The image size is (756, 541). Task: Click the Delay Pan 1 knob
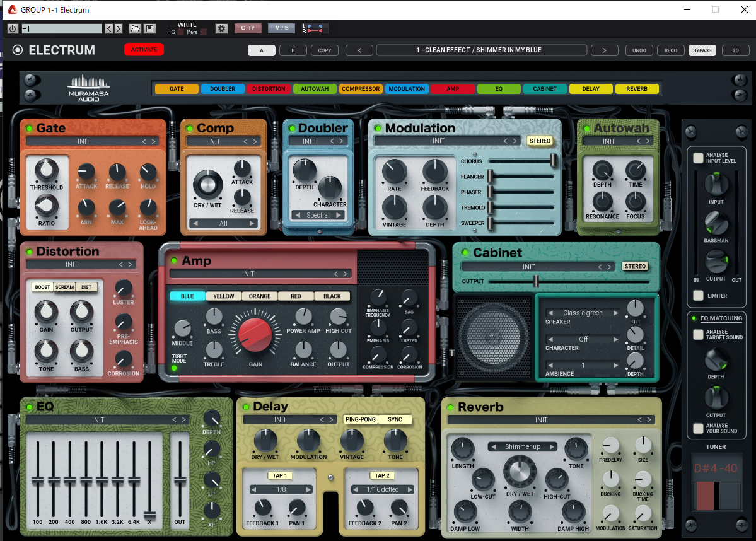tap(296, 508)
